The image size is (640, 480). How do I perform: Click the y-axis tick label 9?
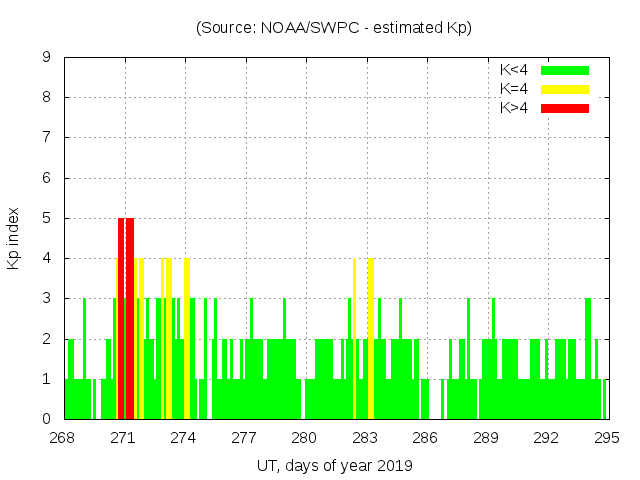(46, 58)
